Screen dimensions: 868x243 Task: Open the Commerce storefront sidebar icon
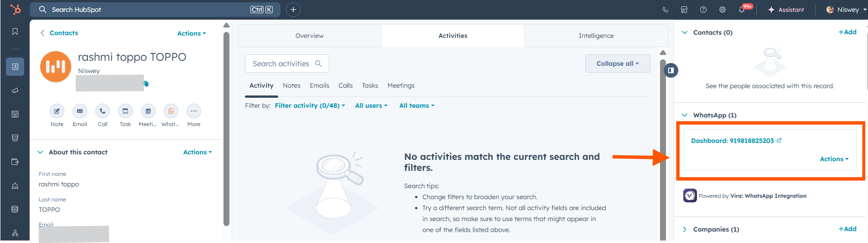pyautogui.click(x=15, y=138)
